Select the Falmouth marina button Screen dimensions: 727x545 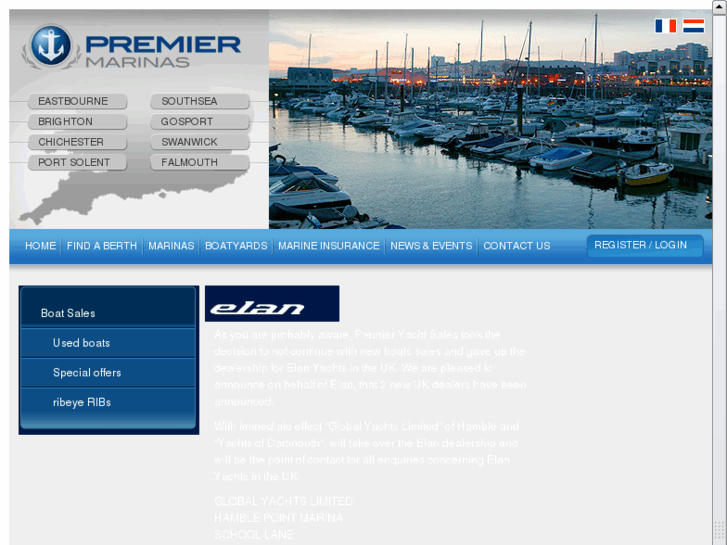click(x=200, y=162)
